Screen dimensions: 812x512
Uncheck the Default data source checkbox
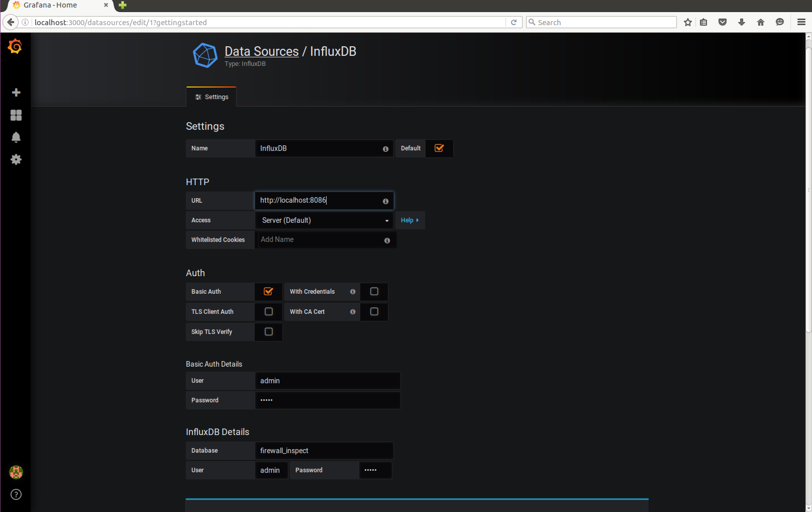pyautogui.click(x=439, y=148)
